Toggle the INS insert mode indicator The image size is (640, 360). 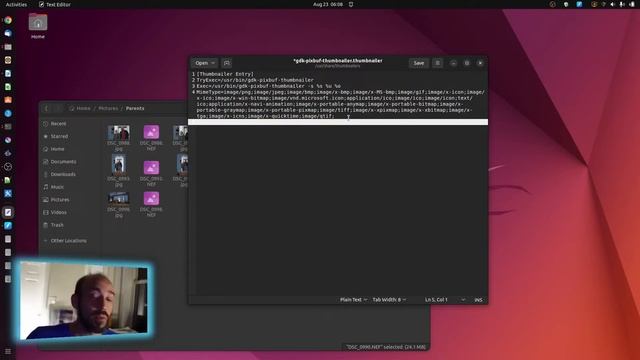click(x=478, y=300)
